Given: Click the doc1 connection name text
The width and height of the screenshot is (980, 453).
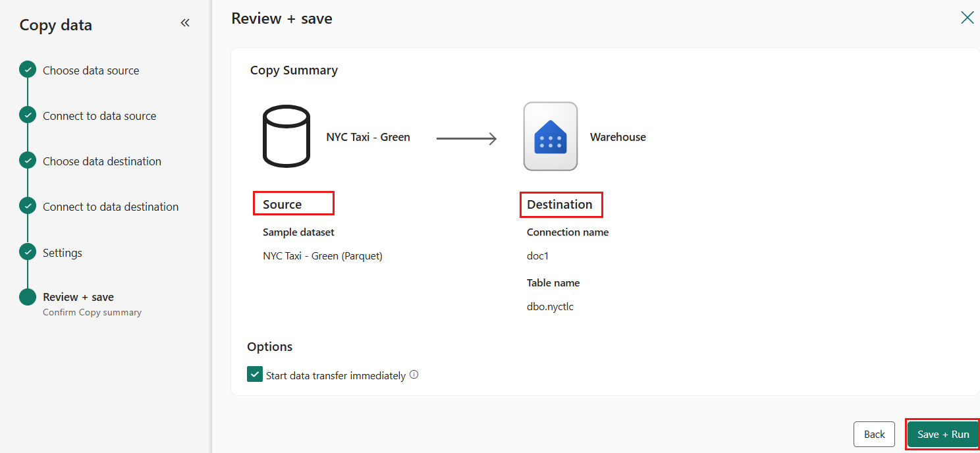Looking at the screenshot, I should pyautogui.click(x=537, y=255).
